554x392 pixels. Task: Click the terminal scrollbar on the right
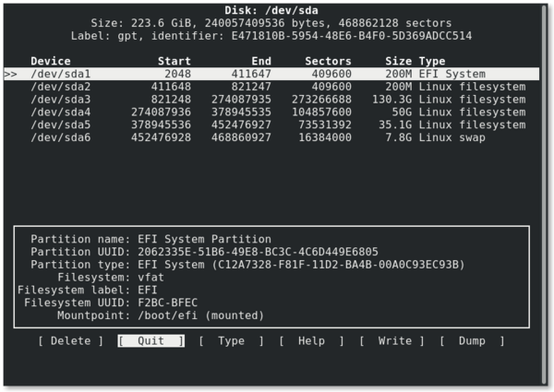pyautogui.click(x=545, y=194)
